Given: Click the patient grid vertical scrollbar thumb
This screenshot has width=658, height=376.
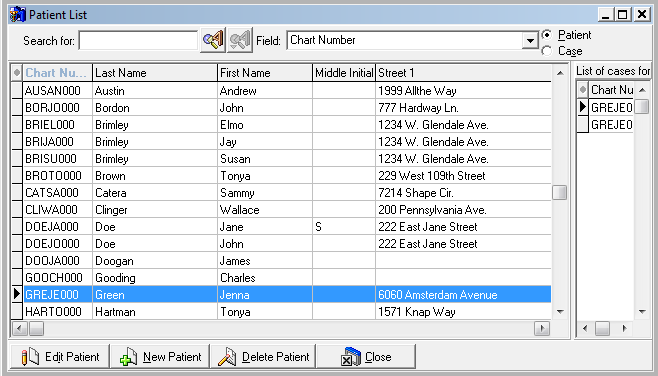Looking at the screenshot, I should pyautogui.click(x=560, y=193).
